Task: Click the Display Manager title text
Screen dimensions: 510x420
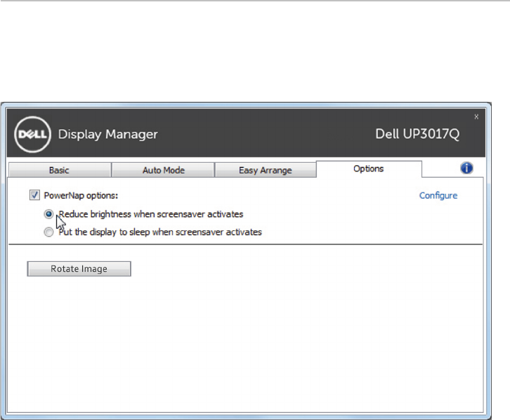Action: coord(107,134)
